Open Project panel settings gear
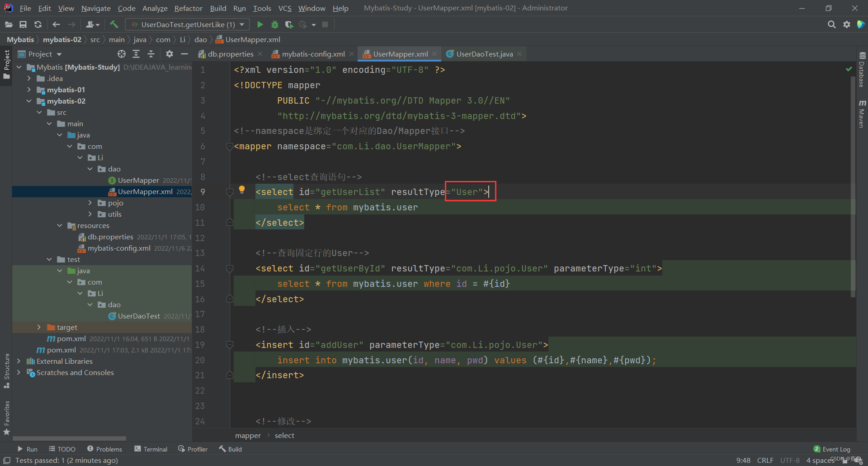The width and height of the screenshot is (868, 466). click(x=170, y=54)
